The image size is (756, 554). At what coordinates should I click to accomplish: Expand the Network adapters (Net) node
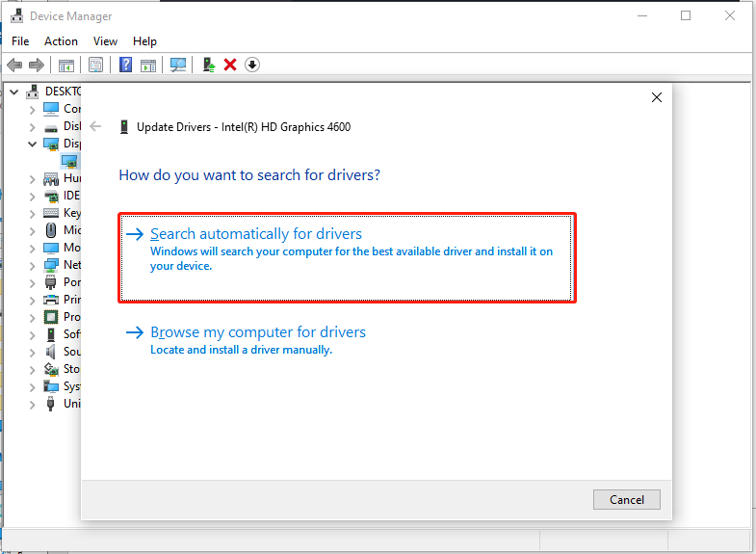coord(32,266)
